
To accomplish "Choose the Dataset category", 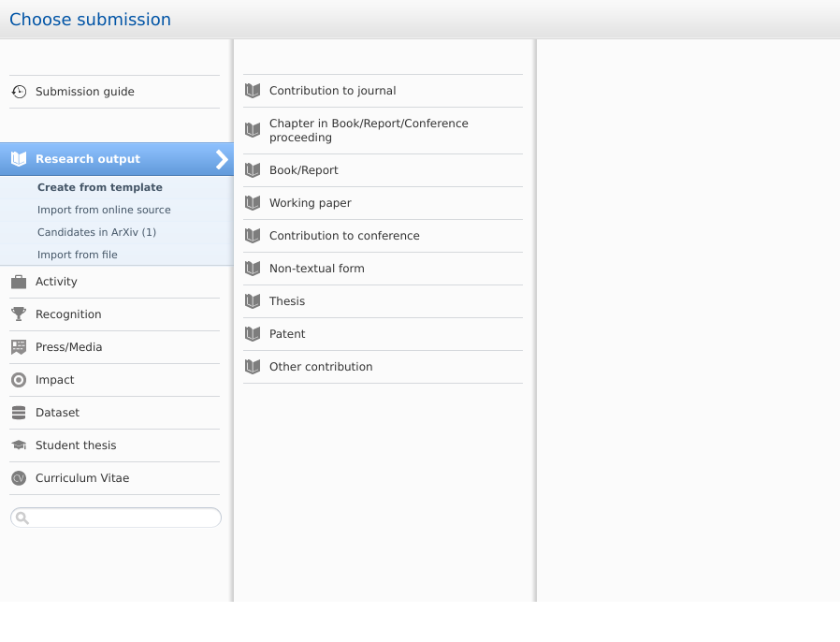I will (115, 413).
